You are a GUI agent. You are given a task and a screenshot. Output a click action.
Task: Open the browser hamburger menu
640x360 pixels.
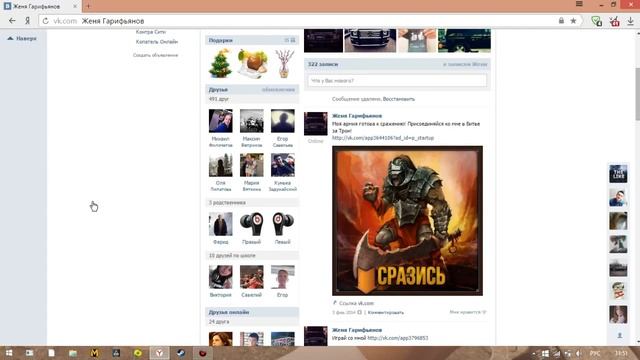[579, 4]
